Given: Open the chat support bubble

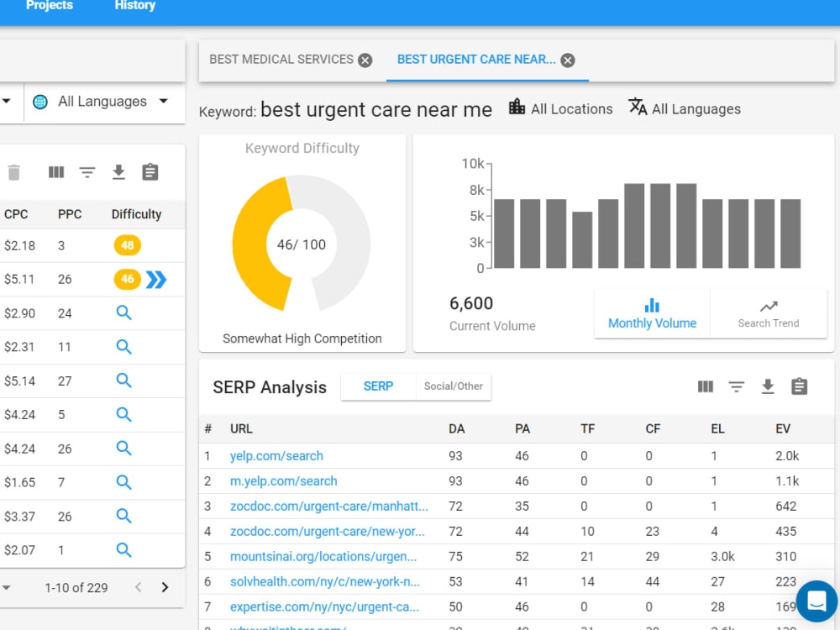Looking at the screenshot, I should point(817,601).
